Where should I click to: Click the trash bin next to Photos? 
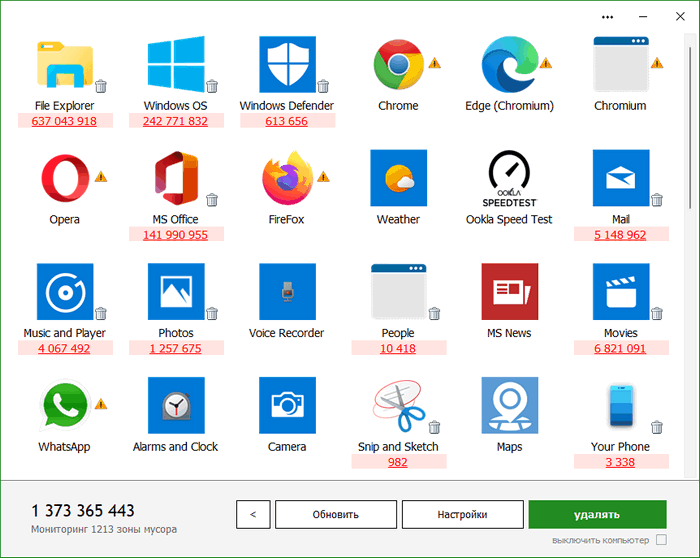click(212, 313)
